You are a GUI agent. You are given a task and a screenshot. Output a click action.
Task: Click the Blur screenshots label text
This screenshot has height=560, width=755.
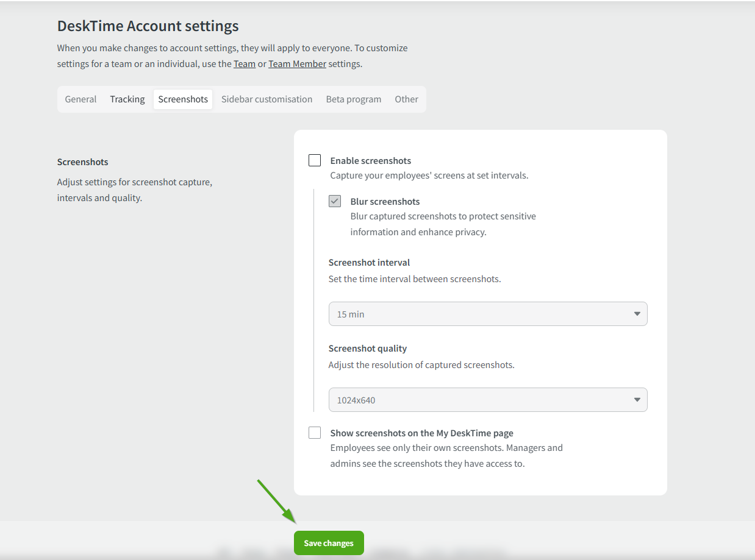pyautogui.click(x=385, y=202)
